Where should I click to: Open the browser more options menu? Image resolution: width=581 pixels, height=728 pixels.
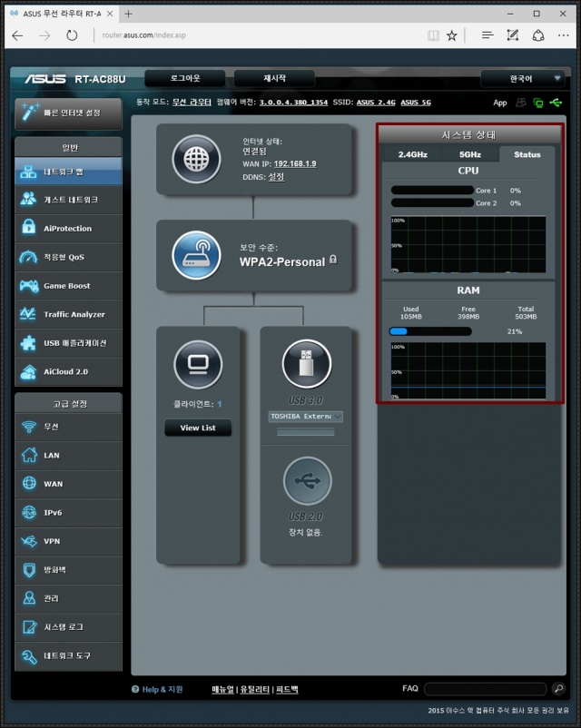click(564, 35)
